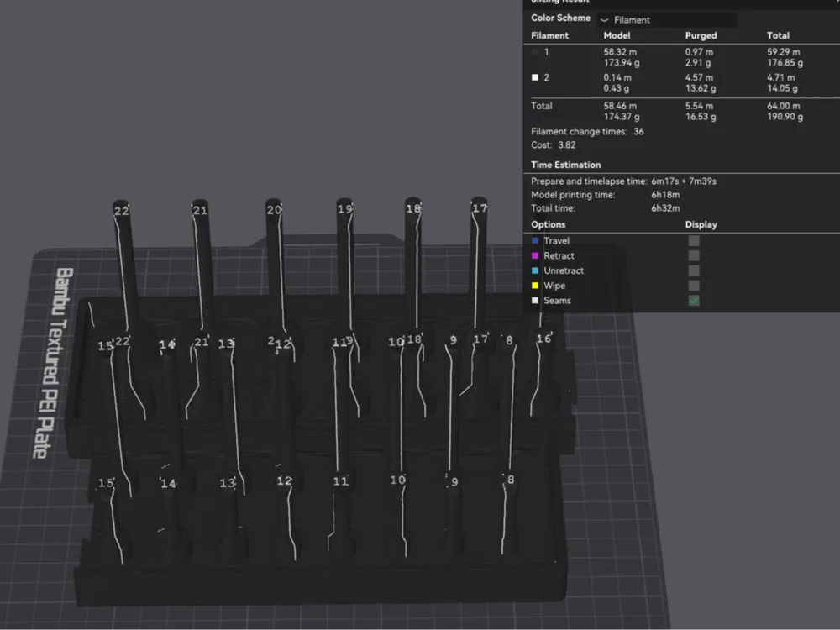Viewport: 840px width, 630px height.
Task: Toggle the Travel display checkbox
Action: (694, 241)
